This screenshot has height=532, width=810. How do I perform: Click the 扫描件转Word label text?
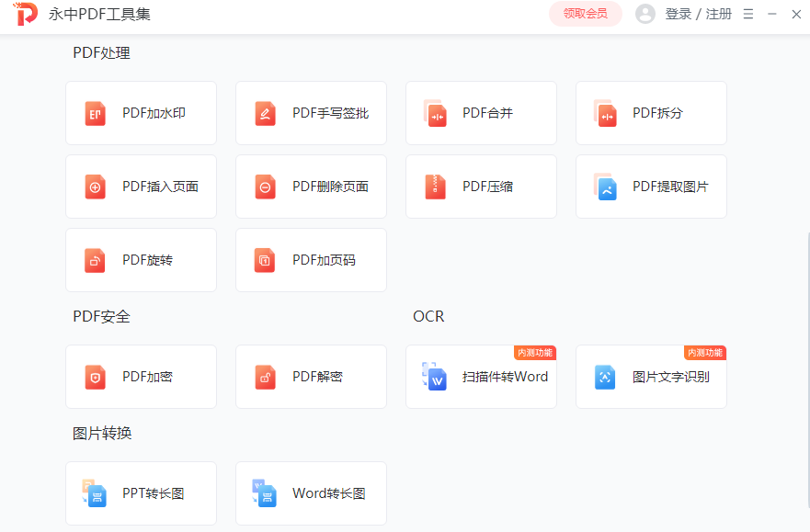506,378
